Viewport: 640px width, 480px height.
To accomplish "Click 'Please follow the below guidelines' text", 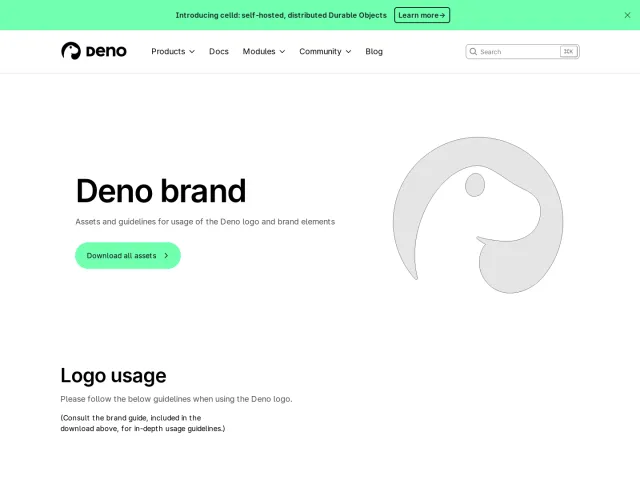I will (176, 399).
